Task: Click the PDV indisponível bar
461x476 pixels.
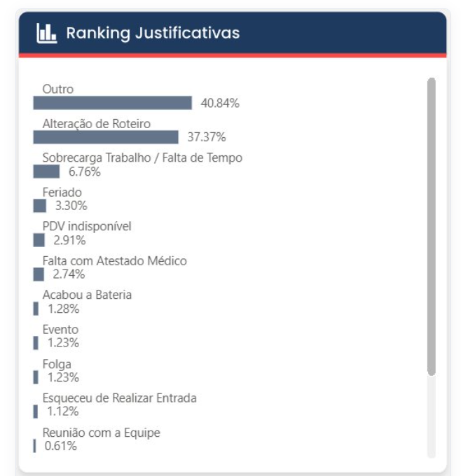Action: [x=39, y=240]
